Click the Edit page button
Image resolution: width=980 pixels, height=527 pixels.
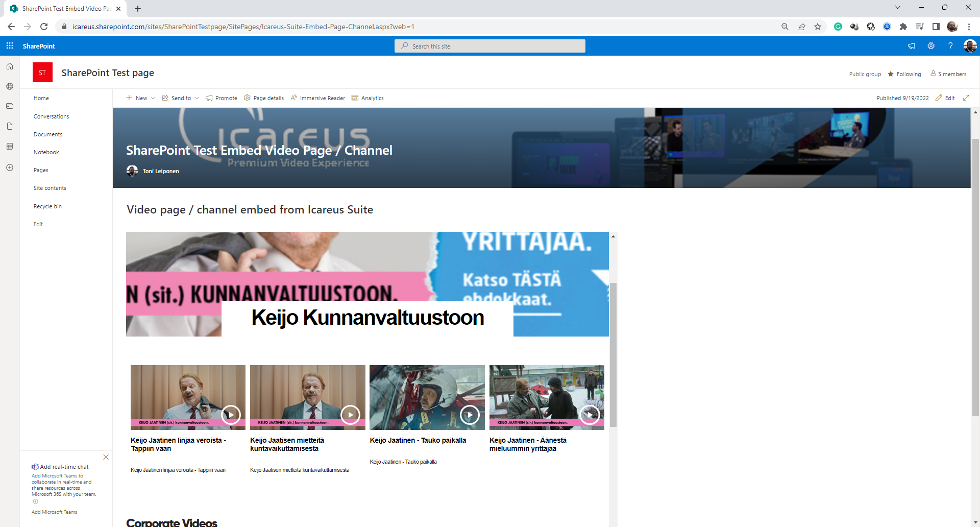(x=945, y=98)
